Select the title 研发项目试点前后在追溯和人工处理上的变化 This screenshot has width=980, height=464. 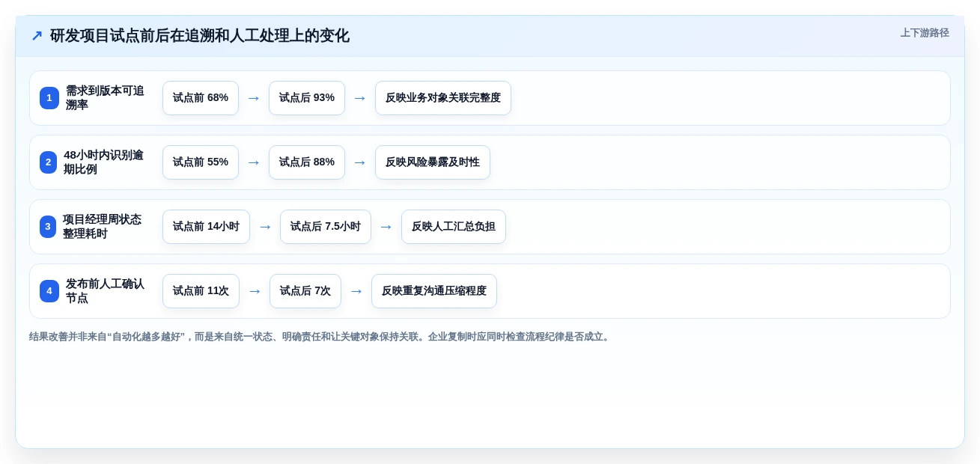(200, 36)
